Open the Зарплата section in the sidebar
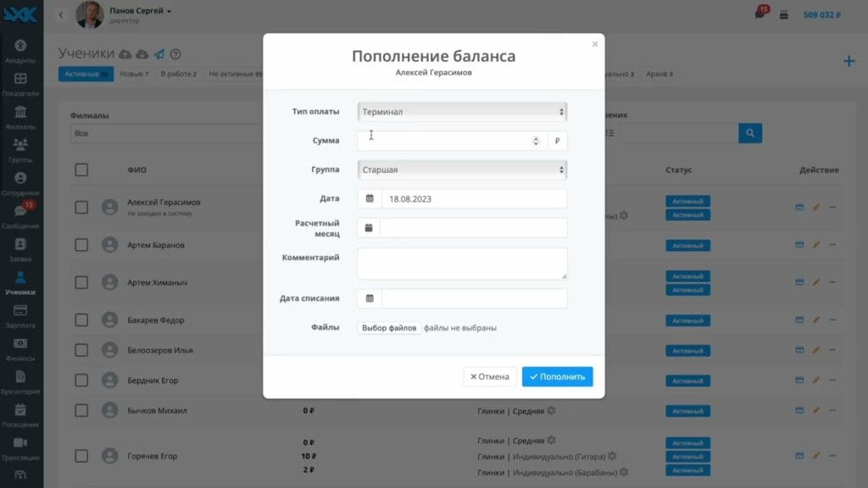The height and width of the screenshot is (488, 868). tap(20, 312)
